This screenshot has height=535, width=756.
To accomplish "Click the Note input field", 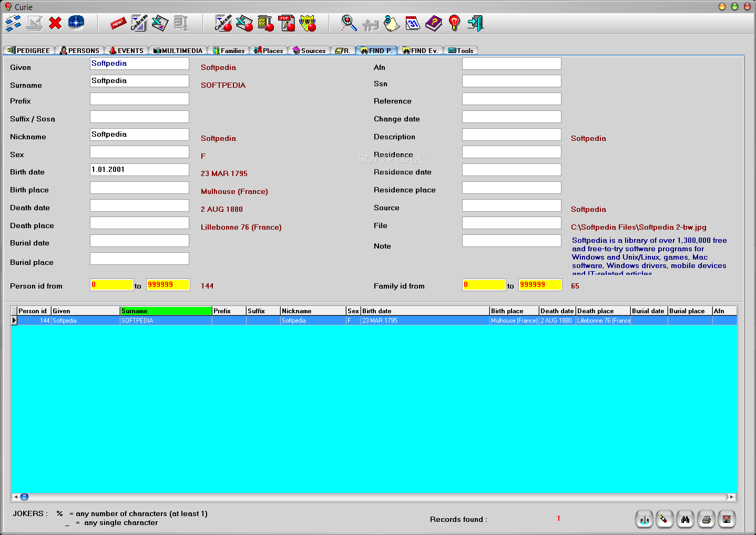I will (x=512, y=241).
